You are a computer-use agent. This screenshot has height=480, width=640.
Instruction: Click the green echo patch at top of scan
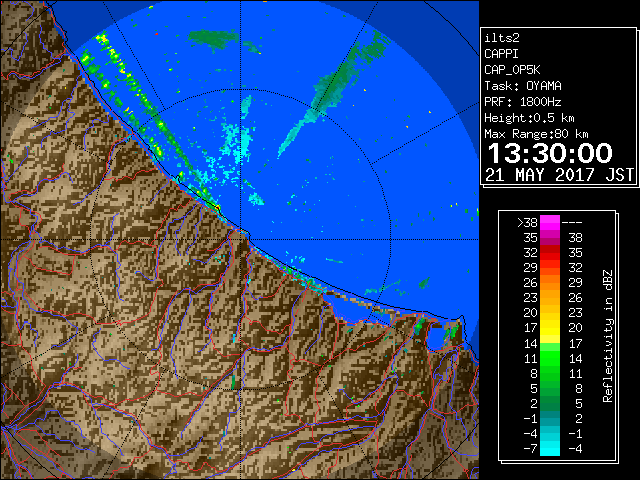(x=213, y=38)
